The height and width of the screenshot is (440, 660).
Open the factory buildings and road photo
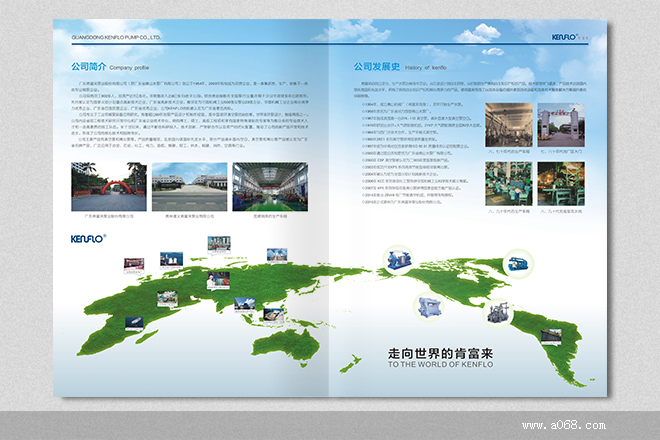189,187
